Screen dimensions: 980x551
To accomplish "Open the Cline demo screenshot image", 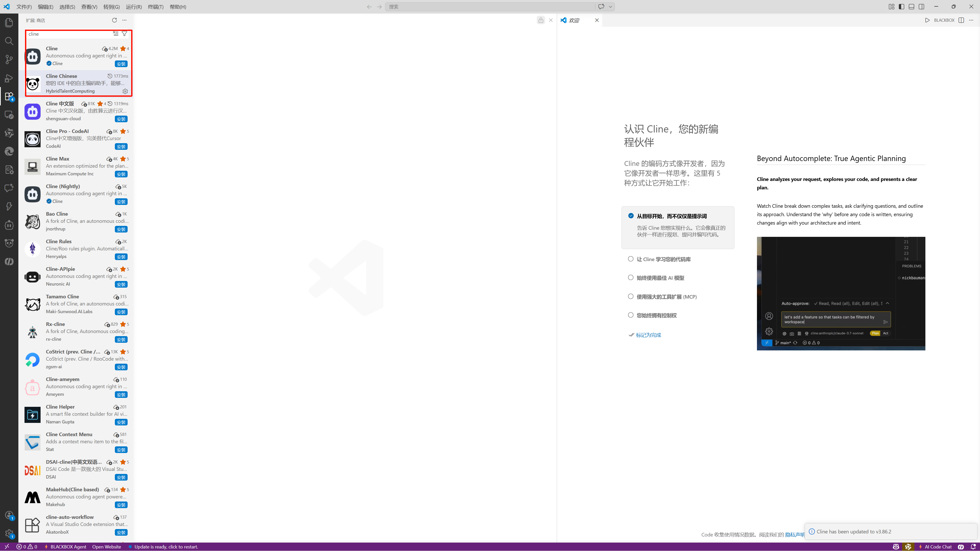I will pos(841,293).
